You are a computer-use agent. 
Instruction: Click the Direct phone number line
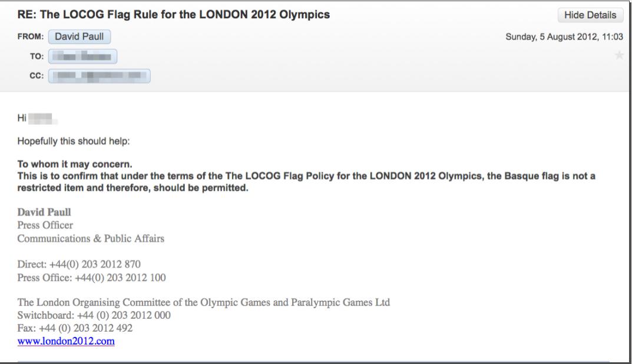click(79, 264)
